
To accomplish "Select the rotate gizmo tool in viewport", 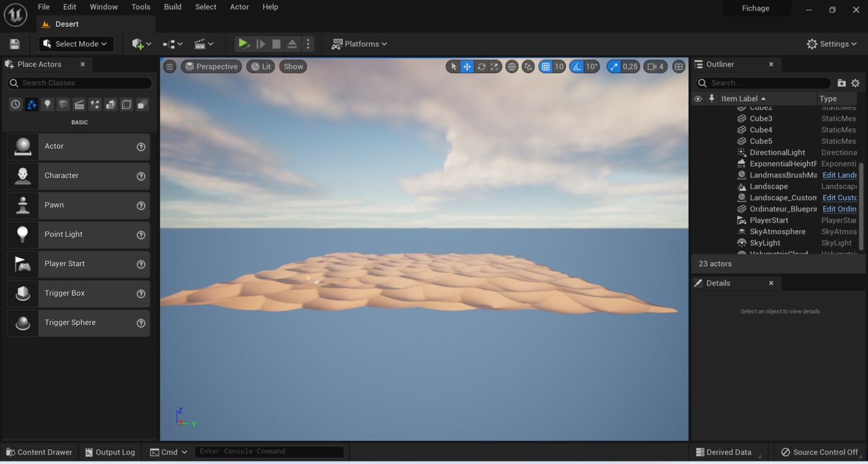I will 481,66.
